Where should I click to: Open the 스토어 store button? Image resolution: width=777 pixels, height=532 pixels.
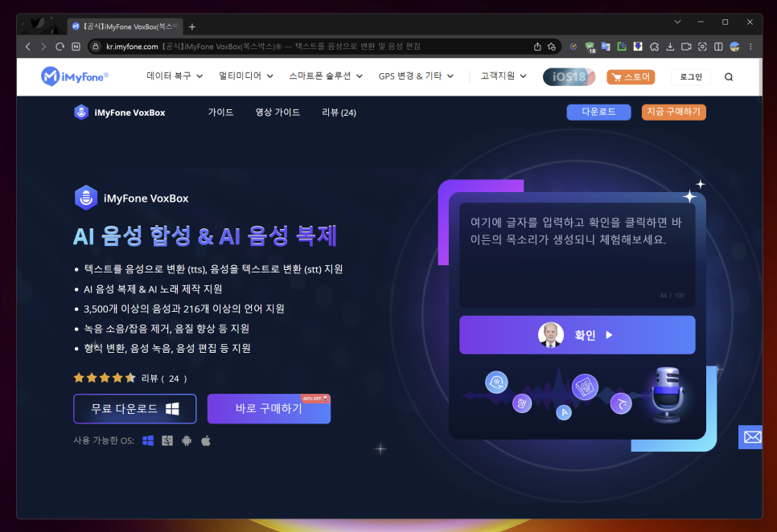(x=631, y=76)
